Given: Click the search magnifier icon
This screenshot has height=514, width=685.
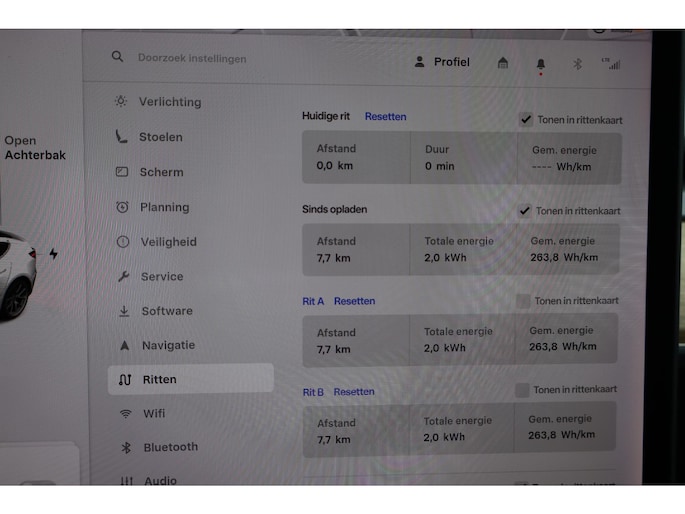Looking at the screenshot, I should coord(118,58).
